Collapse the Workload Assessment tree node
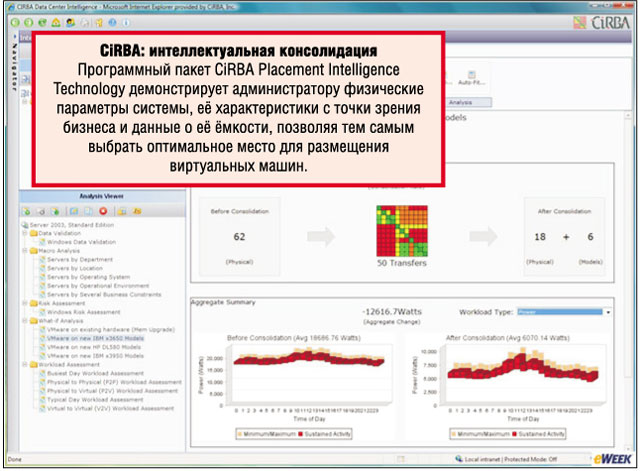Image resolution: width=640 pixels, height=471 pixels. 24,364
